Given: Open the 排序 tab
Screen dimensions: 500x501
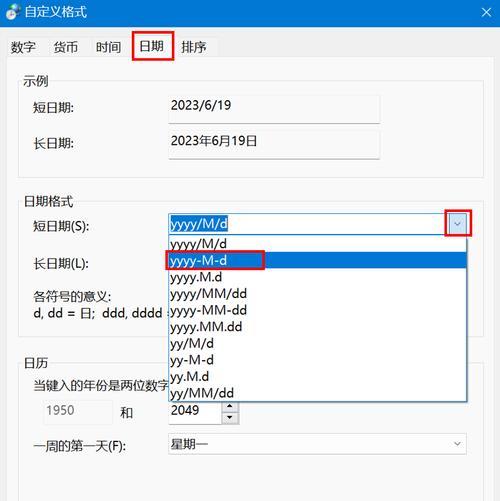Looking at the screenshot, I should click(x=194, y=47).
